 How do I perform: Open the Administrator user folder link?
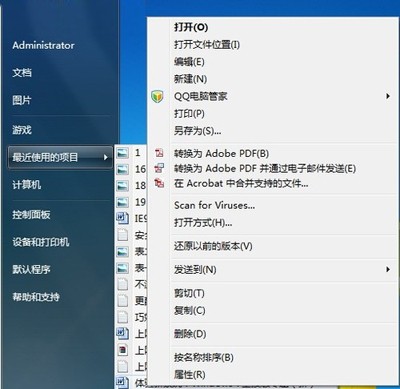43,45
